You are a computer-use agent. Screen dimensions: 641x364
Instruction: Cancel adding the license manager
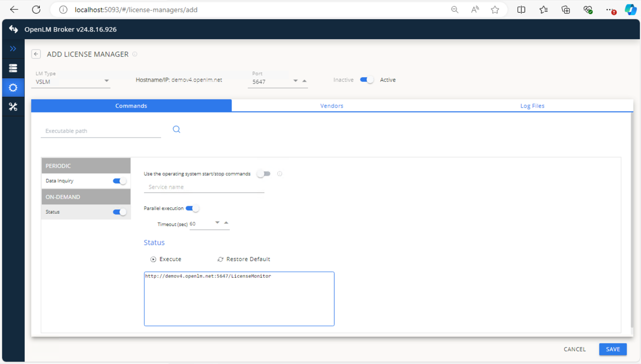click(x=574, y=349)
